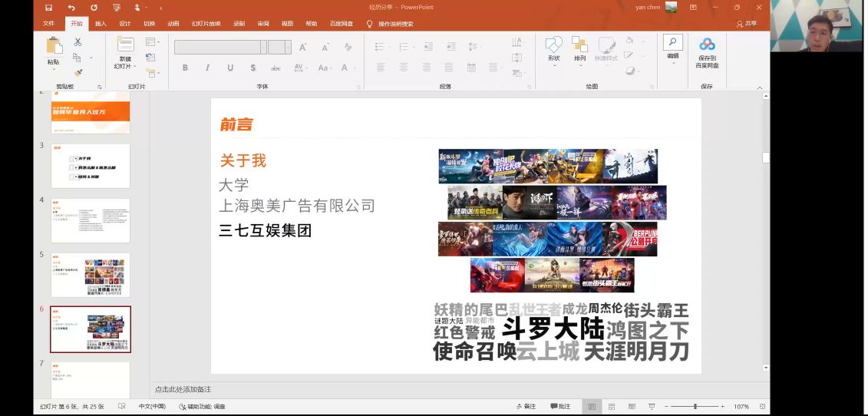Click the Align Right paragraph icon

tap(426, 68)
